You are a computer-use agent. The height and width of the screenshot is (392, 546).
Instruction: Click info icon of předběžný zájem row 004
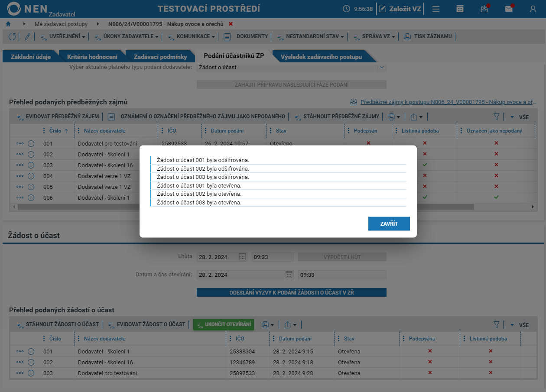(x=31, y=176)
